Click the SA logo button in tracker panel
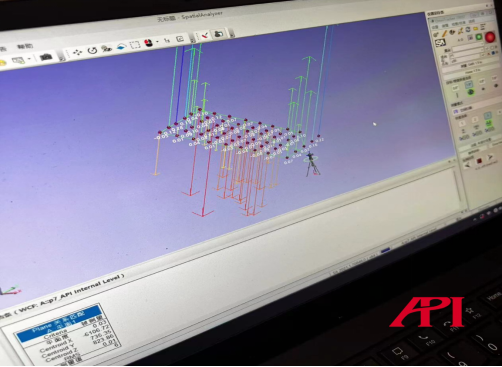 (x=440, y=43)
